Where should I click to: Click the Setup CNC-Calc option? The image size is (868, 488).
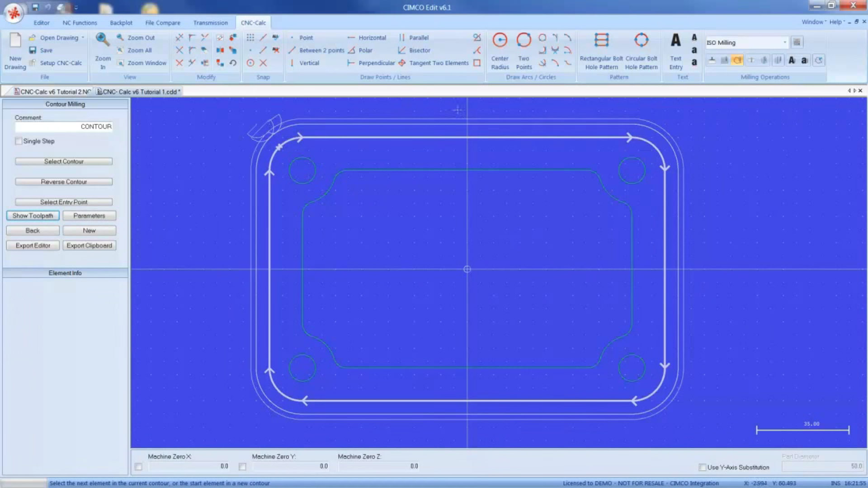[56, 63]
